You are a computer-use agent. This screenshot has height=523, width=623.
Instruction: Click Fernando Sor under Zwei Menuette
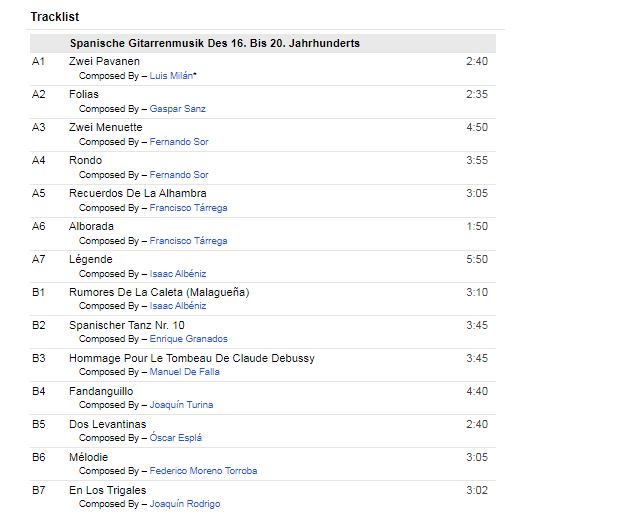click(x=178, y=142)
